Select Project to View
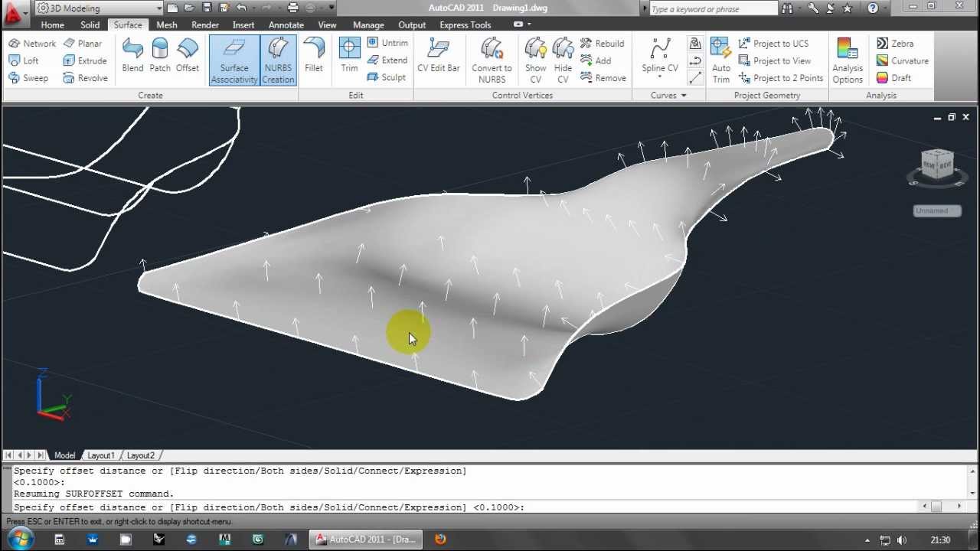 coord(775,60)
